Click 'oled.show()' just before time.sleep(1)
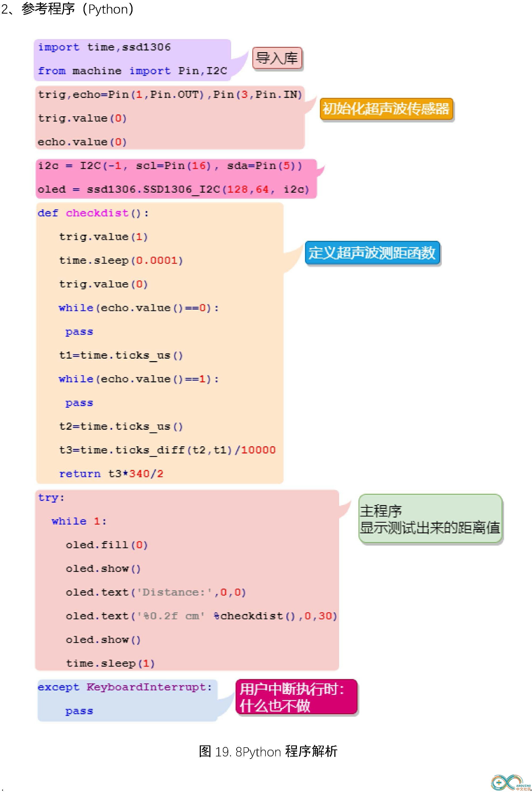Screen dimensions: 532x792 click(x=103, y=640)
